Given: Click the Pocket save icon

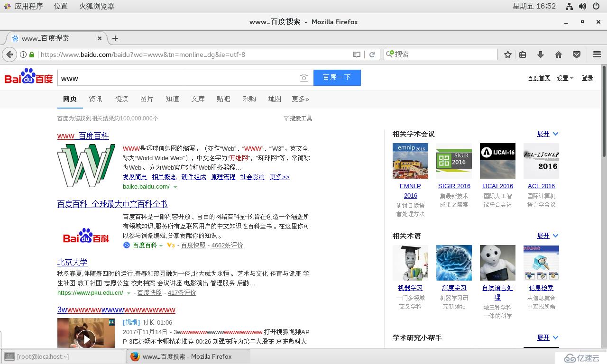Looking at the screenshot, I should 577,55.
